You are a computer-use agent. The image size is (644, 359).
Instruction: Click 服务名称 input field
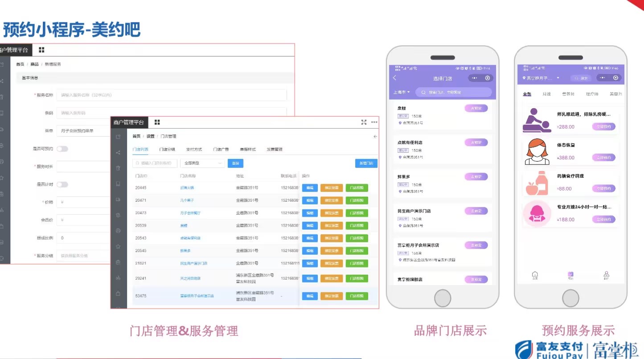click(x=172, y=95)
